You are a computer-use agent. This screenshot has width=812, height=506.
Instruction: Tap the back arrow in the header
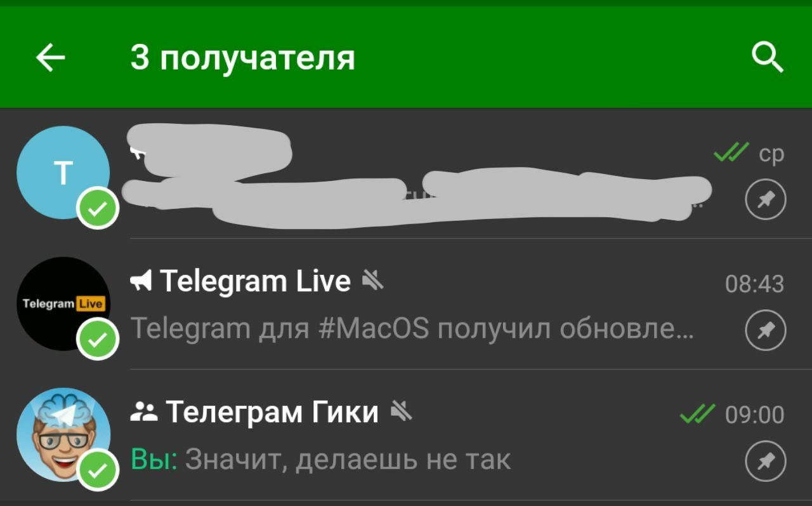(x=51, y=58)
